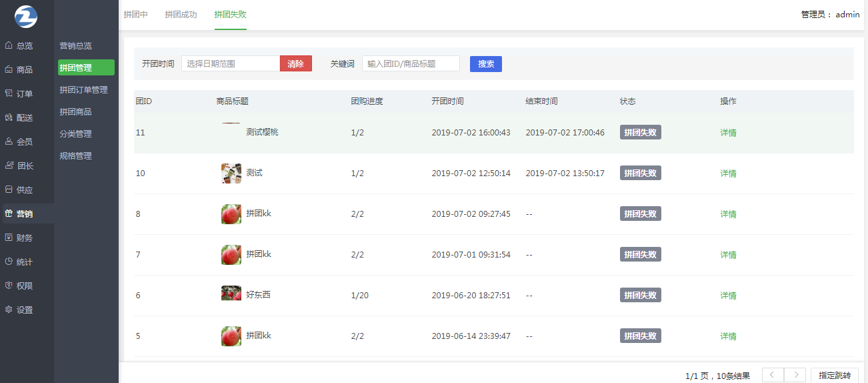Focus the 团ID/商品标题 keyword field

tap(411, 64)
